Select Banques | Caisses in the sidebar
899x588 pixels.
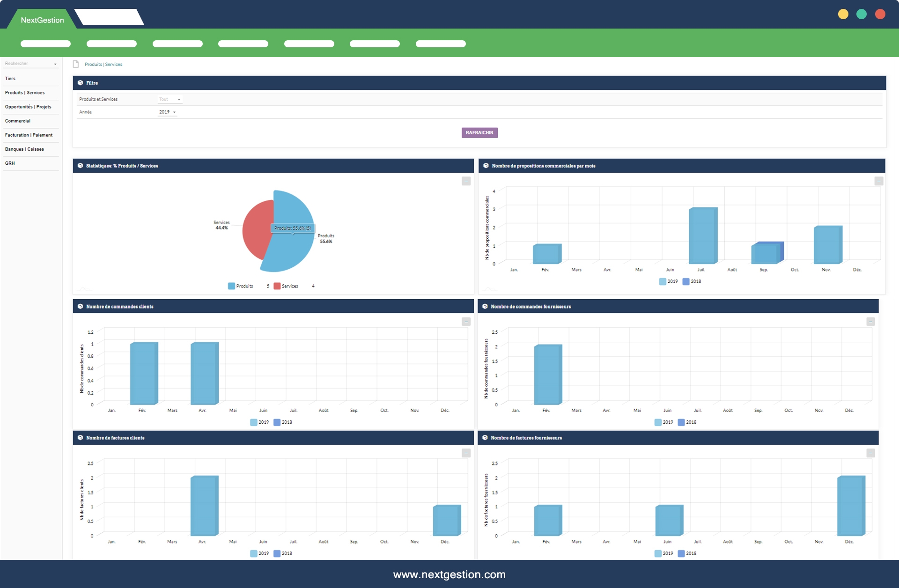(x=24, y=149)
